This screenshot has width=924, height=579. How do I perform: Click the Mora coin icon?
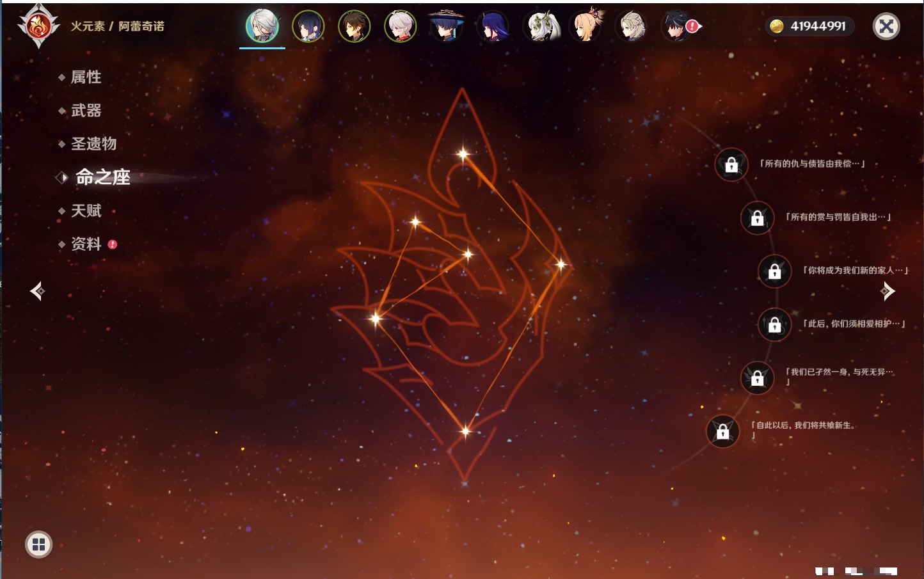point(777,26)
